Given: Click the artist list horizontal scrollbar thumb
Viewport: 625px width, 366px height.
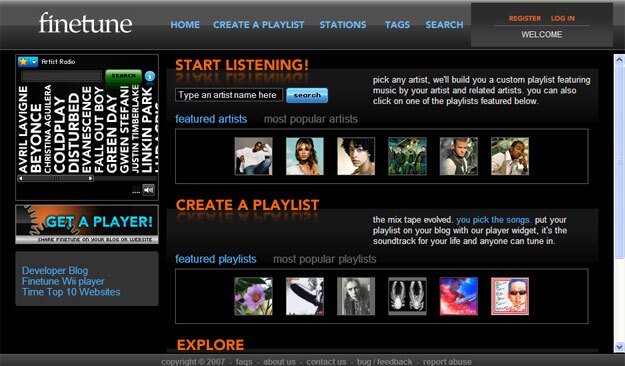Looking at the screenshot, I should click(56, 178).
